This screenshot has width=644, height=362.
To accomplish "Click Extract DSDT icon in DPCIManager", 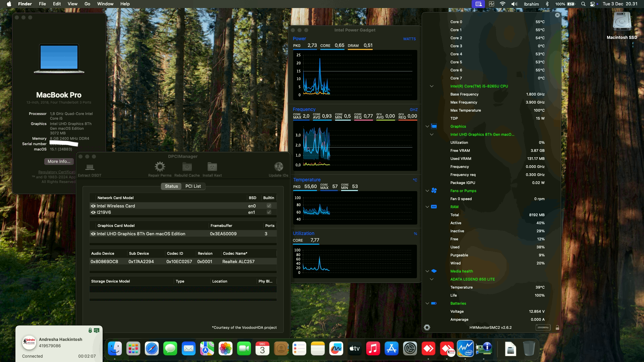I will [90, 167].
